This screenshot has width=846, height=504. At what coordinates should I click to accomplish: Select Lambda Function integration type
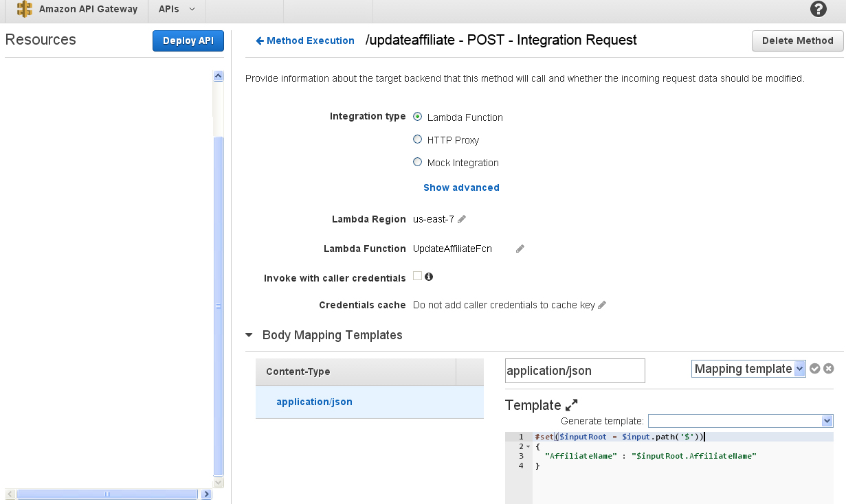click(x=417, y=117)
